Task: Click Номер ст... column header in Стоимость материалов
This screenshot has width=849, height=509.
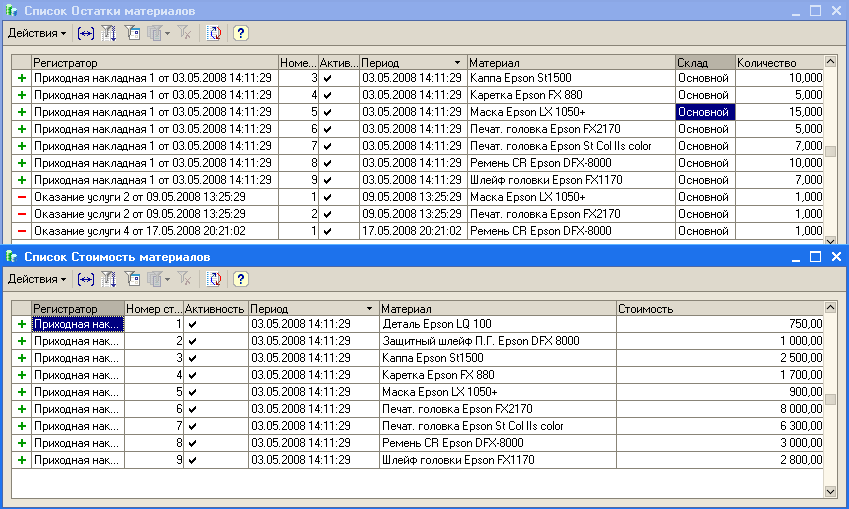Action: (154, 309)
